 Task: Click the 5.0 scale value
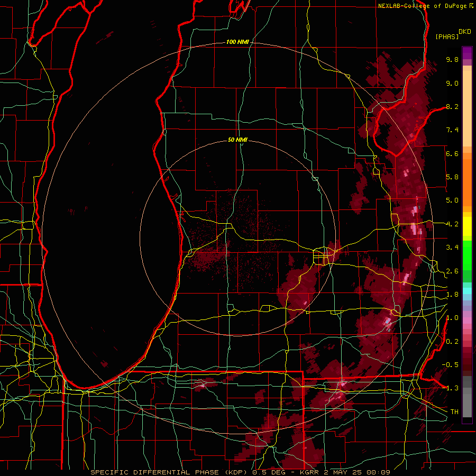452,200
